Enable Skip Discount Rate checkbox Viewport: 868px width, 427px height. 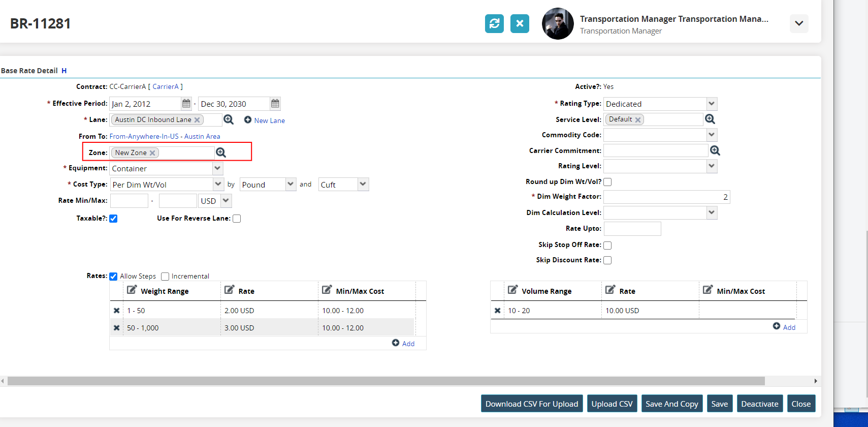[x=607, y=260]
